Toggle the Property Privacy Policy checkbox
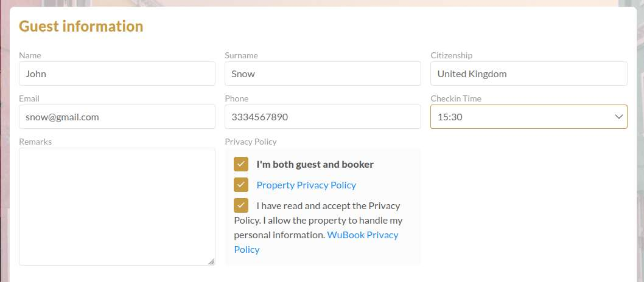 point(241,185)
